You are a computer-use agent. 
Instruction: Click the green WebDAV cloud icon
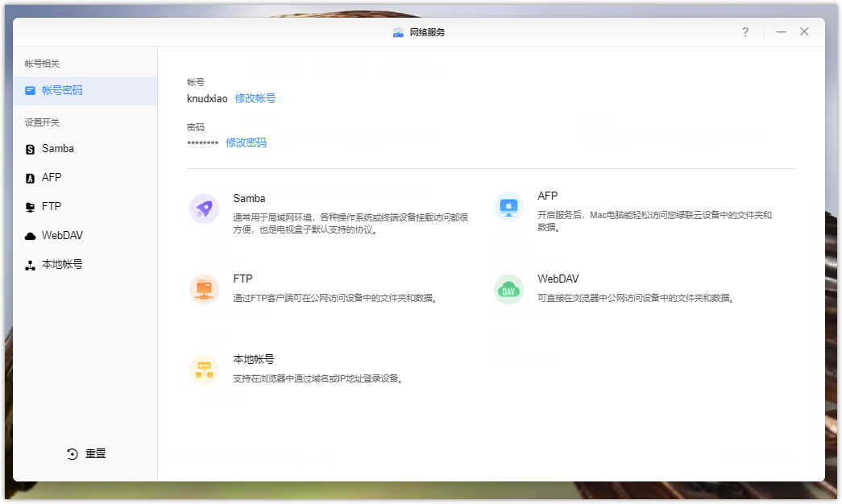tap(508, 289)
